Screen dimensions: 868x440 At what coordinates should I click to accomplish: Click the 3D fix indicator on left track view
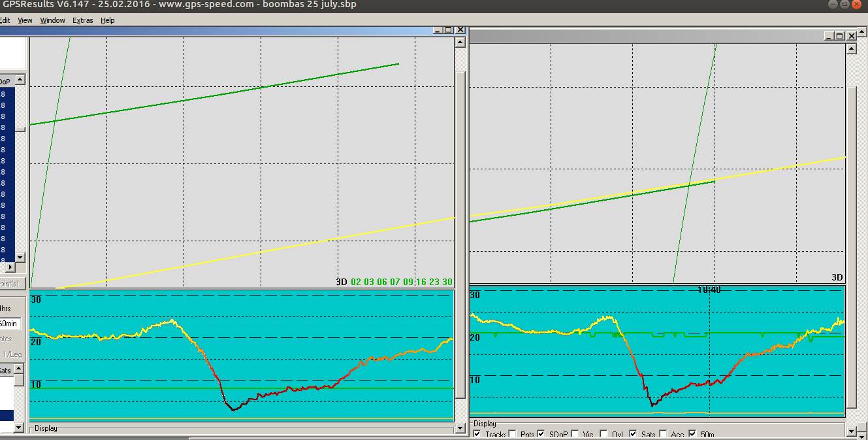(340, 282)
